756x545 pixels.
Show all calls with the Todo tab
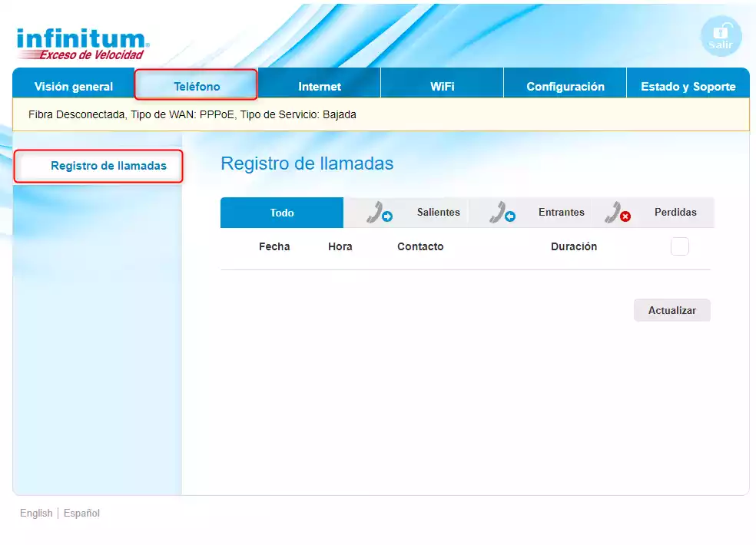[282, 213]
